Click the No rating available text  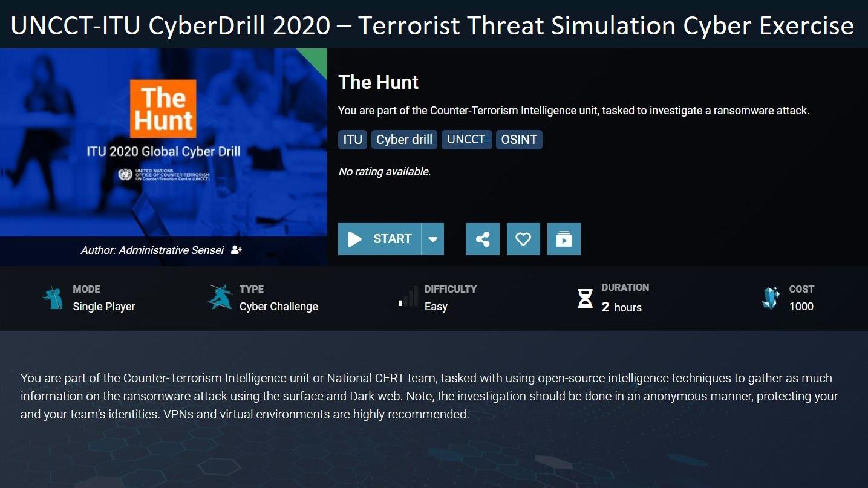[x=385, y=172]
